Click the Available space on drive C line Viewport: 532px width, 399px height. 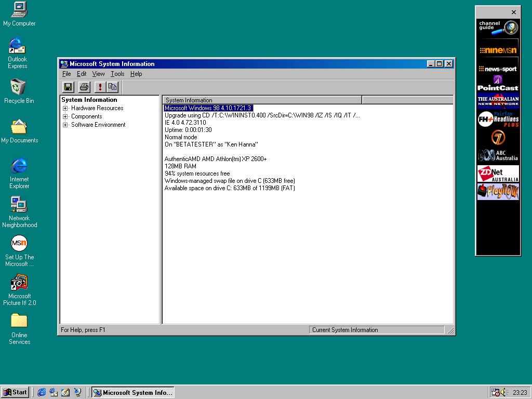(230, 188)
